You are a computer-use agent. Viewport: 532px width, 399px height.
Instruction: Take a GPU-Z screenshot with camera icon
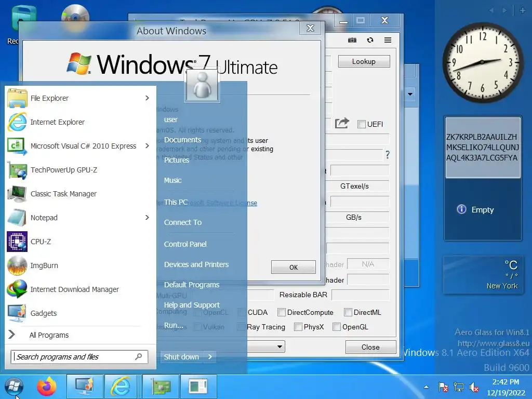tap(352, 40)
